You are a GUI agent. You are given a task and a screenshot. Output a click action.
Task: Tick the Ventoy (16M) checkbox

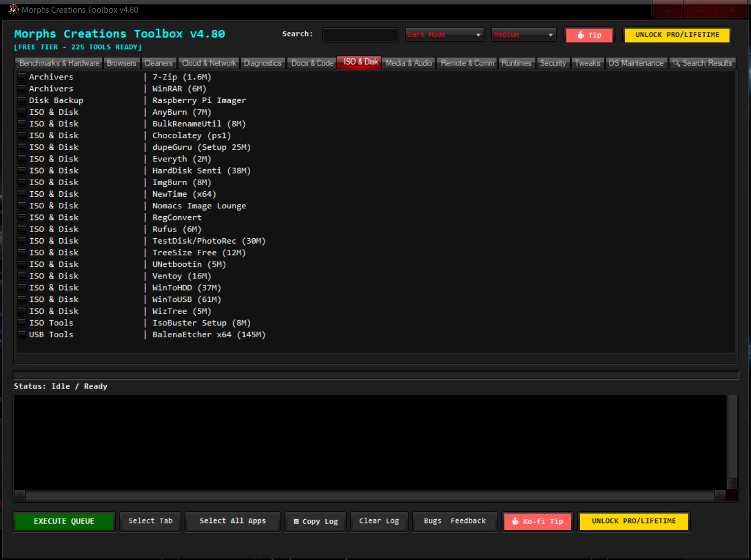22,276
